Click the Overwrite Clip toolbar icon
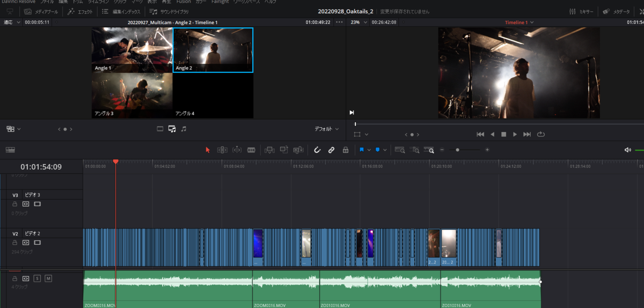 [284, 150]
